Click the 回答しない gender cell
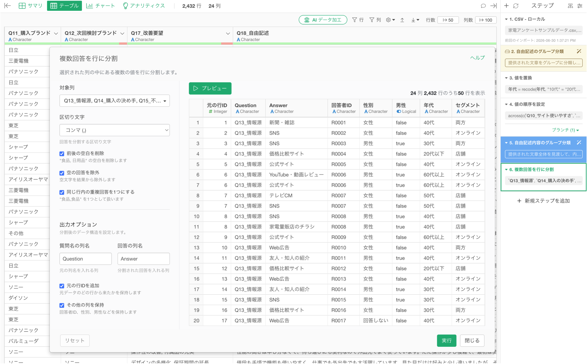The image size is (588, 364). [x=375, y=321]
